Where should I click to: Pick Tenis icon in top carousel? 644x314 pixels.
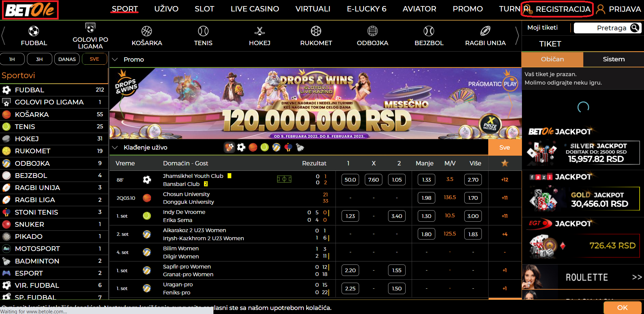(x=203, y=31)
